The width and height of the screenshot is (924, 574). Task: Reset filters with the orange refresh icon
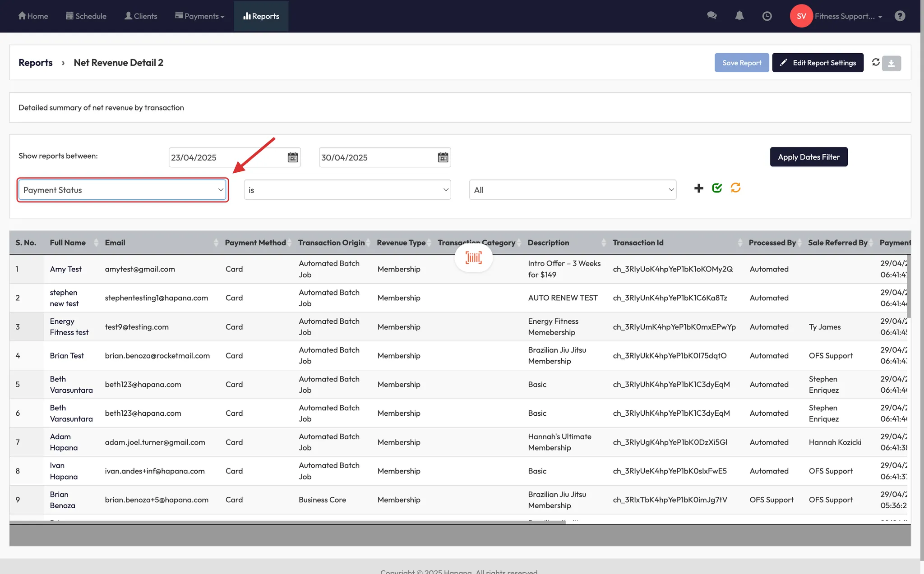point(735,188)
